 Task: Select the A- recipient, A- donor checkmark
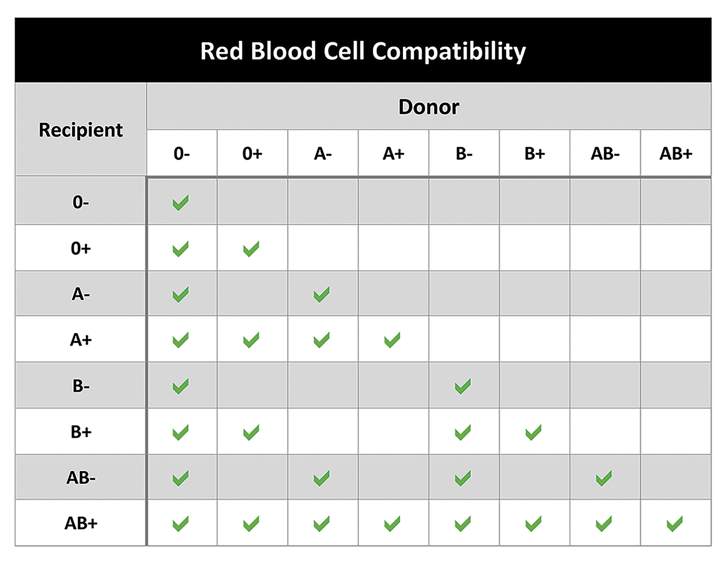[322, 294]
